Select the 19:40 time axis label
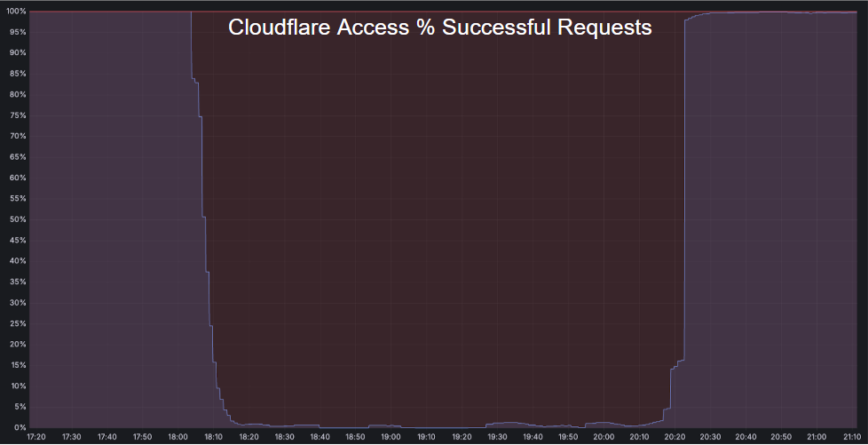This screenshot has width=868, height=445. coord(533,437)
